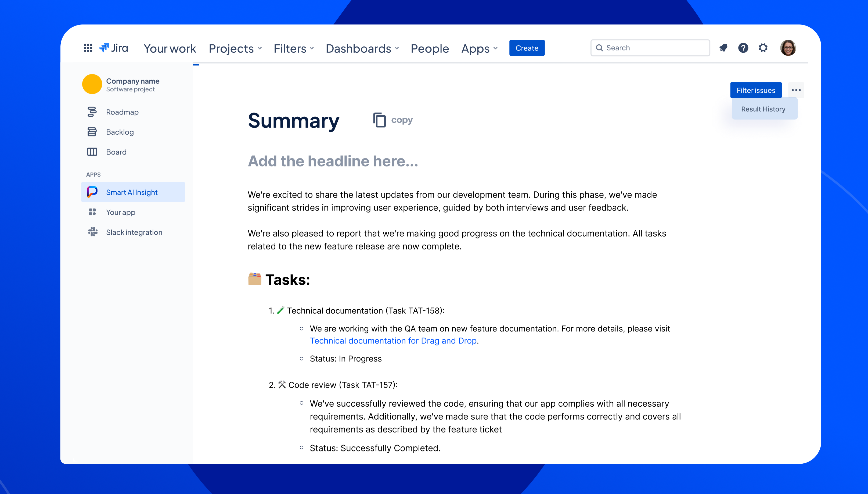Viewport: 868px width, 494px height.
Task: Go to Roadmap in the sidebar
Action: click(122, 112)
